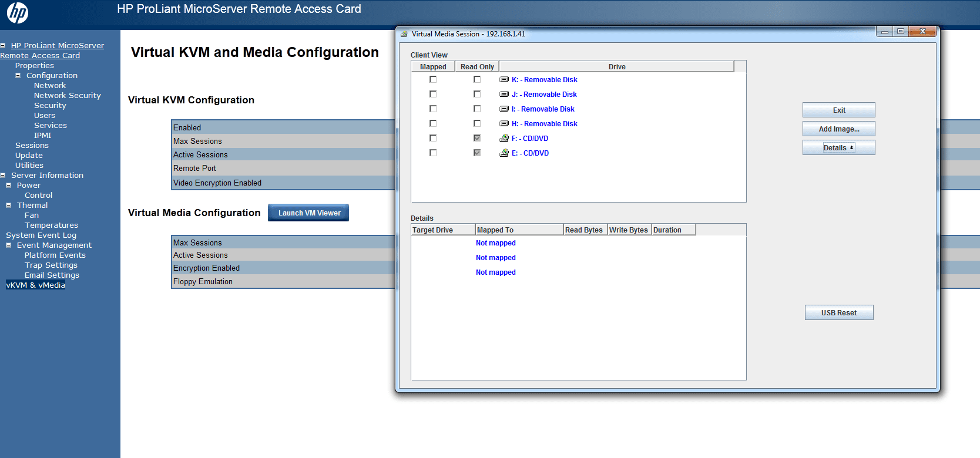Click the E: CD/DVD drive icon

click(x=504, y=153)
